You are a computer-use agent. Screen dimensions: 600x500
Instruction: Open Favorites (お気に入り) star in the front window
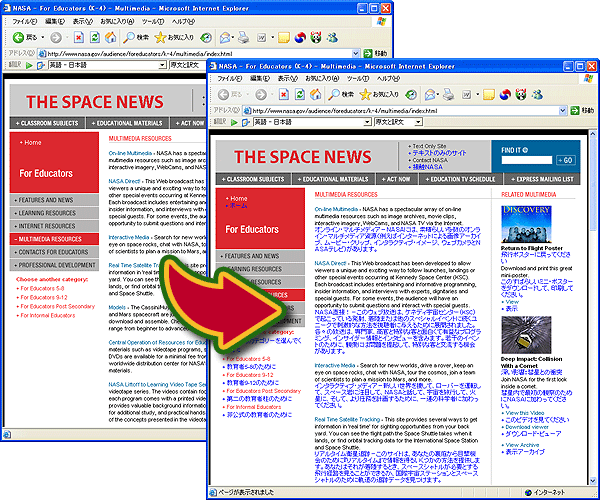point(380,94)
